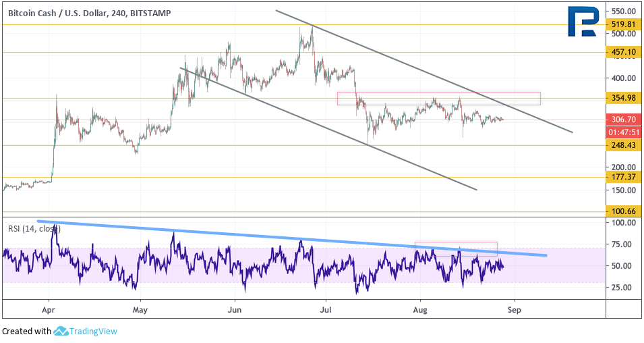Viewport: 644px width, 343px height.
Task: Click the TradingView cloud logo icon
Action: pyautogui.click(x=61, y=332)
